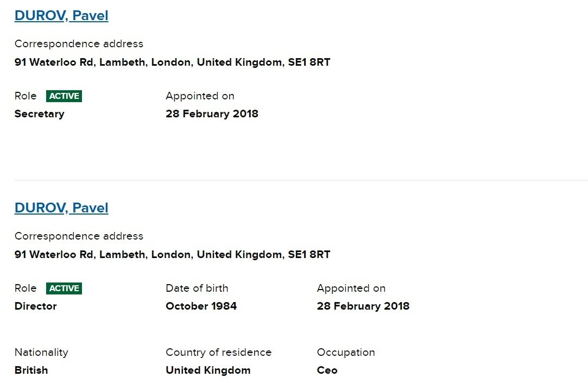
Task: Click the Date of birth label
Action: pos(197,288)
